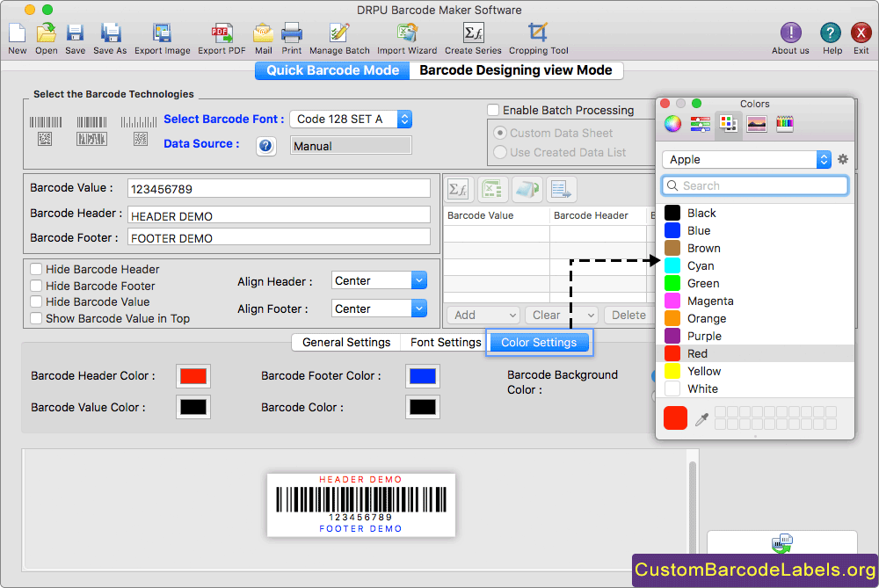Viewport: 879px width, 588px height.
Task: Switch to Quick Barcode Mode
Action: (x=332, y=70)
